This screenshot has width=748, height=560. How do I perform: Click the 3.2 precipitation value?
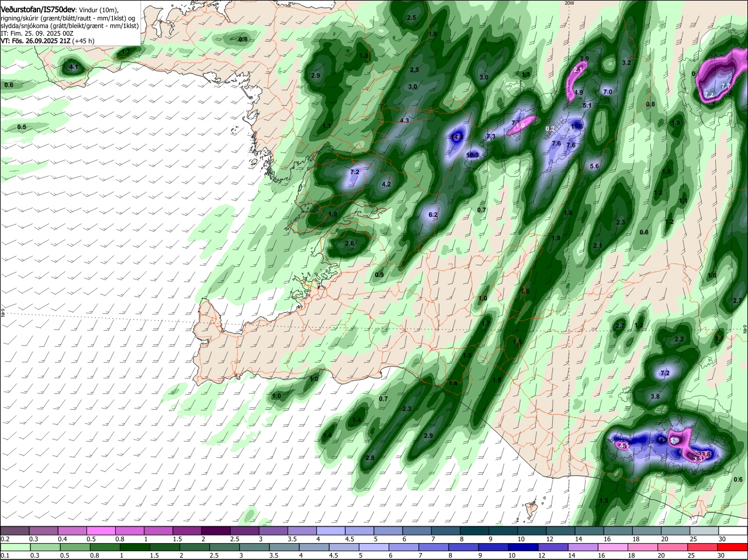pos(626,62)
